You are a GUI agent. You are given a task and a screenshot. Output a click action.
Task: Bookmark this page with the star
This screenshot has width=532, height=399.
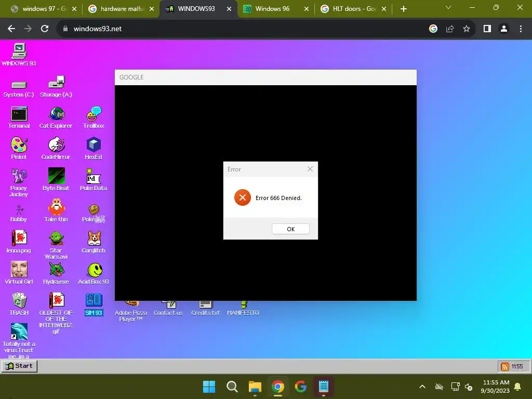click(467, 29)
